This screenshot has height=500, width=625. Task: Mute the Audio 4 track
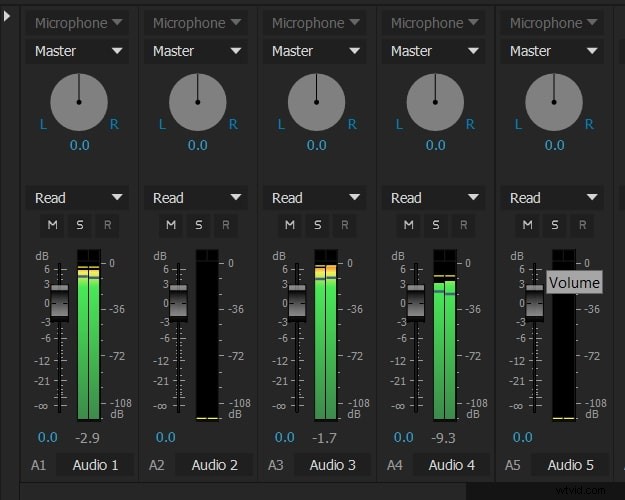(x=409, y=225)
